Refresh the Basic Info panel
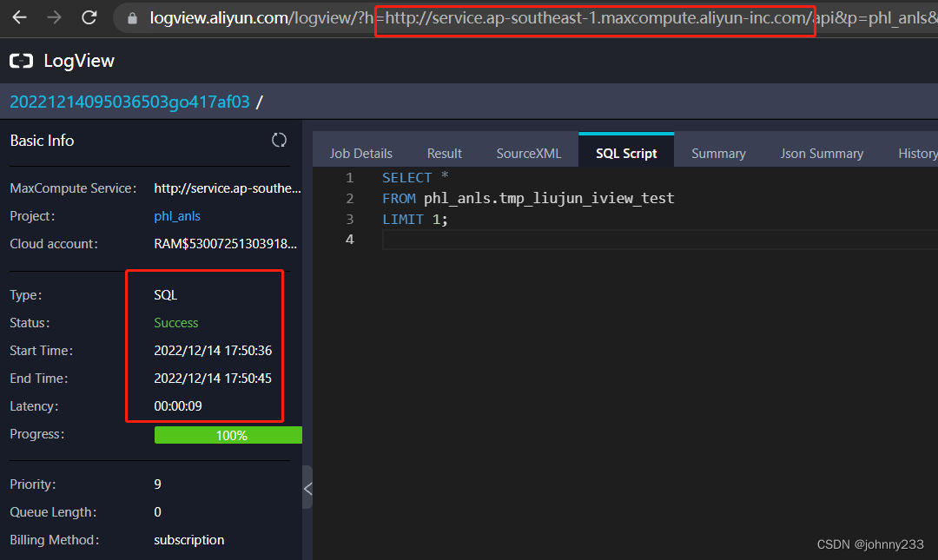The height and width of the screenshot is (560, 938). [279, 139]
